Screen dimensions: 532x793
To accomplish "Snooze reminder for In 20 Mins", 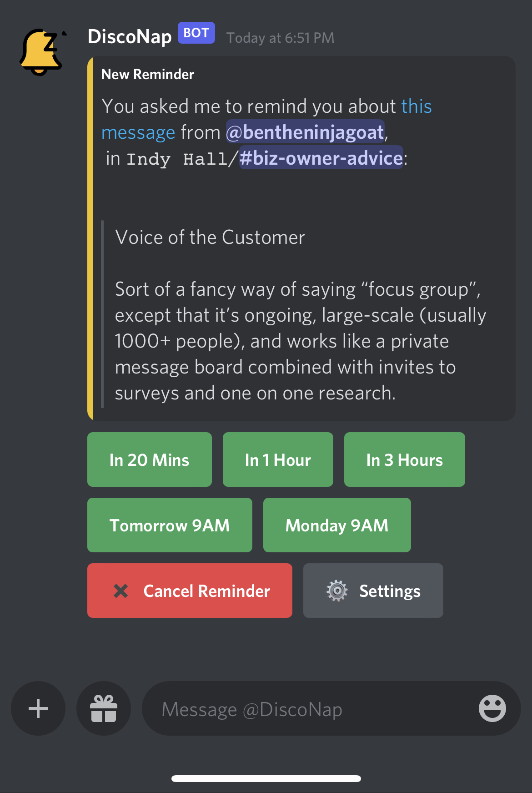I will coord(149,460).
